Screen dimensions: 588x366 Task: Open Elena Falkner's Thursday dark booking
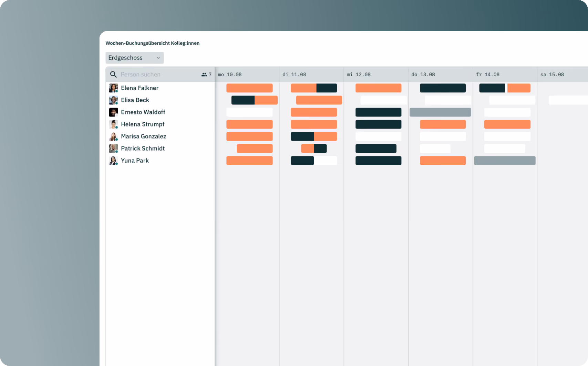click(x=443, y=88)
